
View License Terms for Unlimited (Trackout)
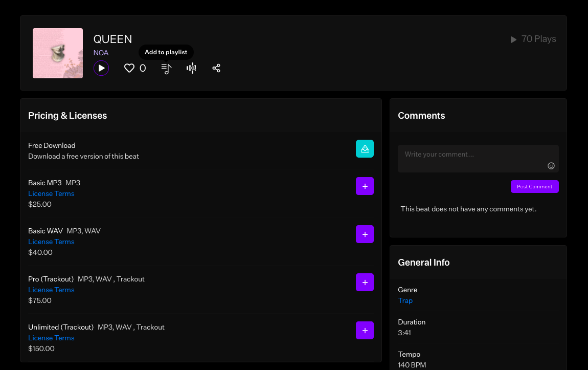click(51, 338)
